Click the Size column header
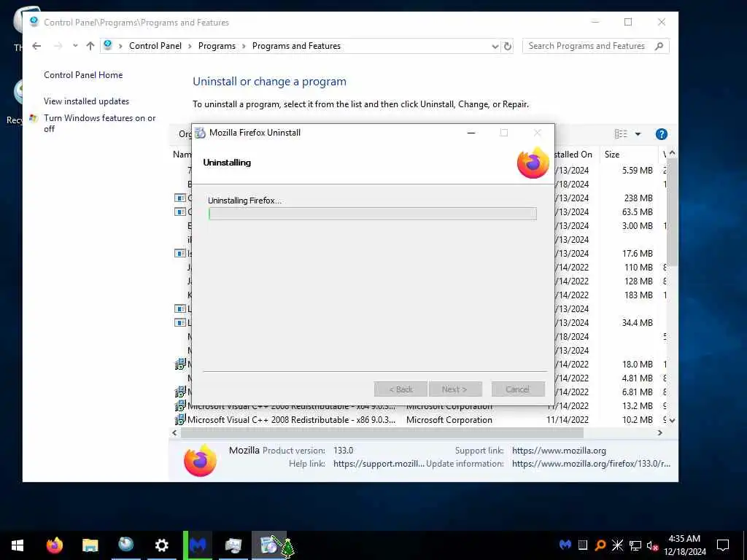The height and width of the screenshot is (560, 747). pyautogui.click(x=628, y=155)
